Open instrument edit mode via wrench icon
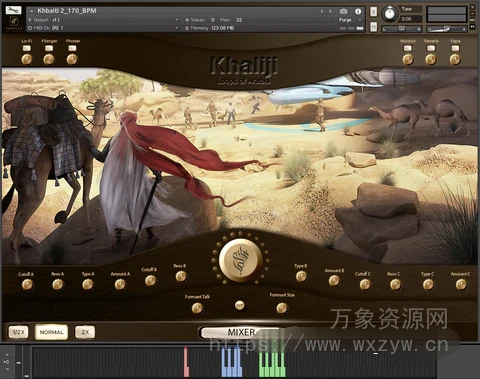 click(13, 10)
